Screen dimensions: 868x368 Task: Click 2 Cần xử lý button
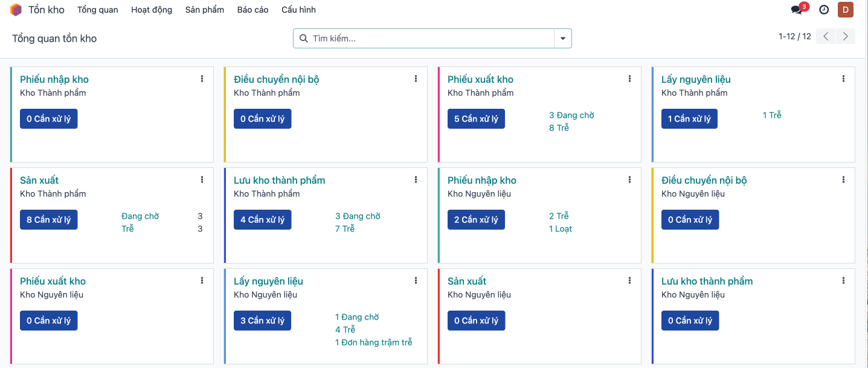coord(476,220)
